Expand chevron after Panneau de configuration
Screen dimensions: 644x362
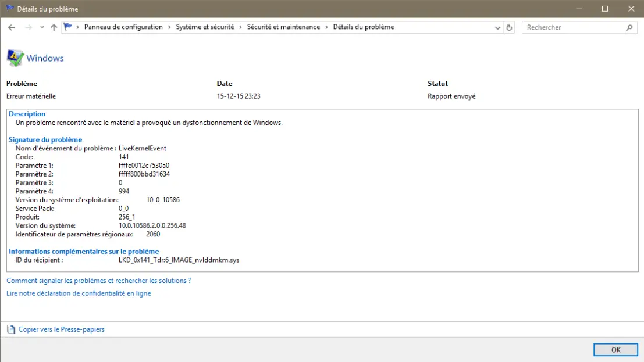click(169, 27)
